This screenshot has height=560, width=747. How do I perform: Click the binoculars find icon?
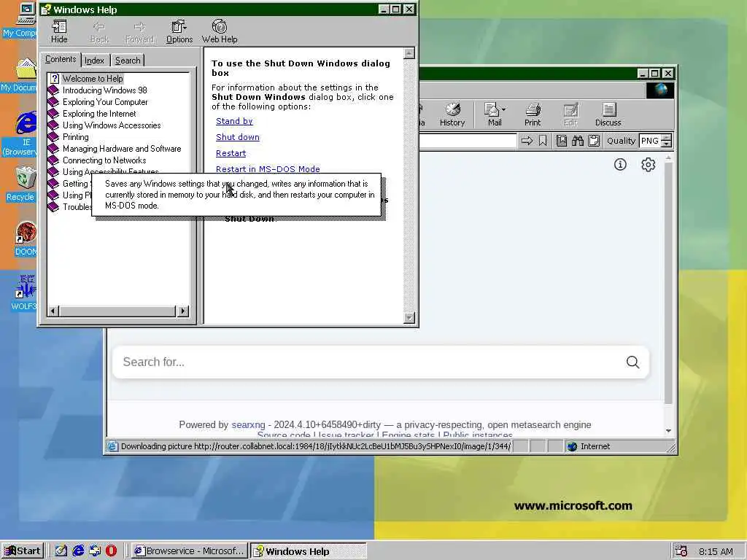pos(578,141)
